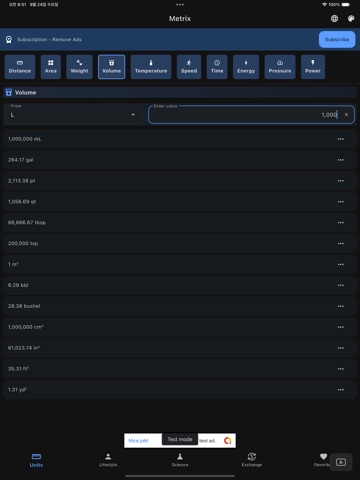This screenshot has width=360, height=480.
Task: Tap the 28.38 bushel value
Action: (x=24, y=306)
